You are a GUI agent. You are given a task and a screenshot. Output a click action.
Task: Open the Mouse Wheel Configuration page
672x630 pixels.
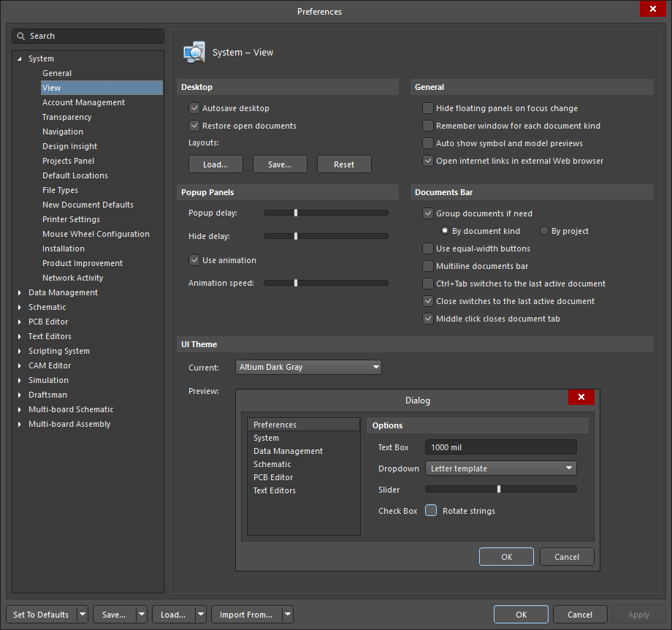click(x=96, y=234)
